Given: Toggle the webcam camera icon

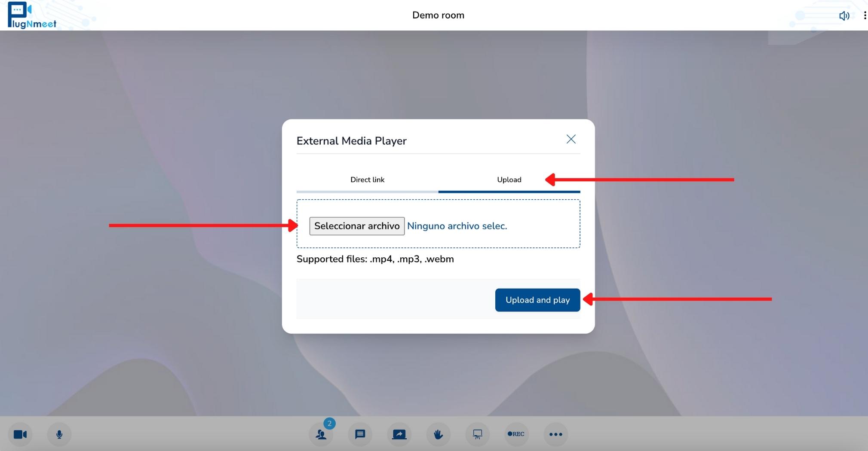Looking at the screenshot, I should pos(20,434).
